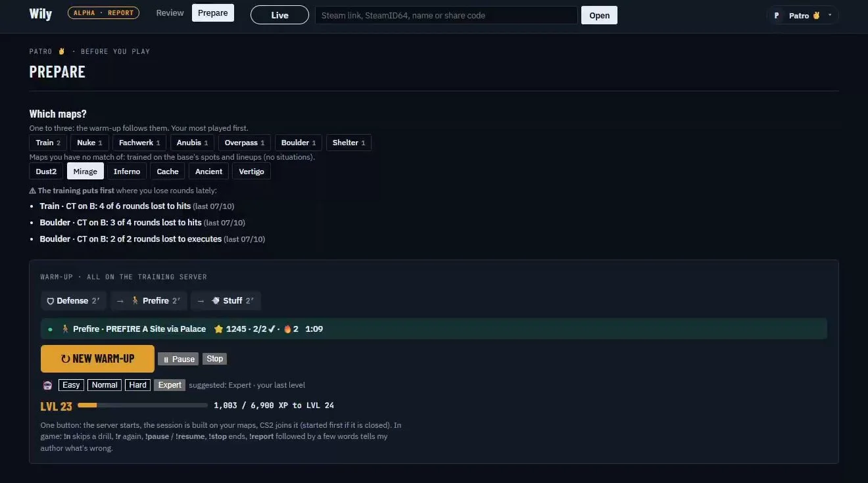Click the robot face difficulty icon
868x483 pixels.
47,385
